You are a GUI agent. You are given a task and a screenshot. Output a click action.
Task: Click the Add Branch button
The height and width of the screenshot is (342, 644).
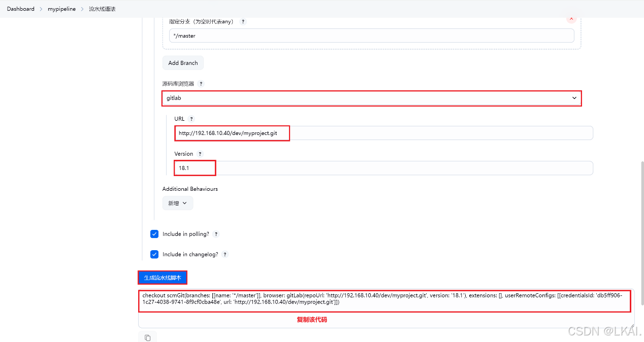tap(183, 63)
